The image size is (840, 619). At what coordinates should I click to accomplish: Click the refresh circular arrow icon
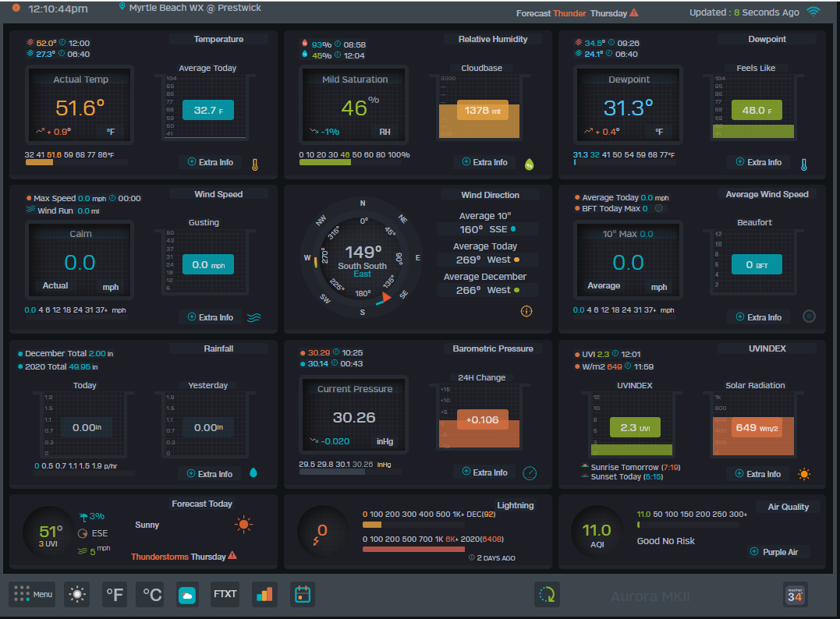547,594
